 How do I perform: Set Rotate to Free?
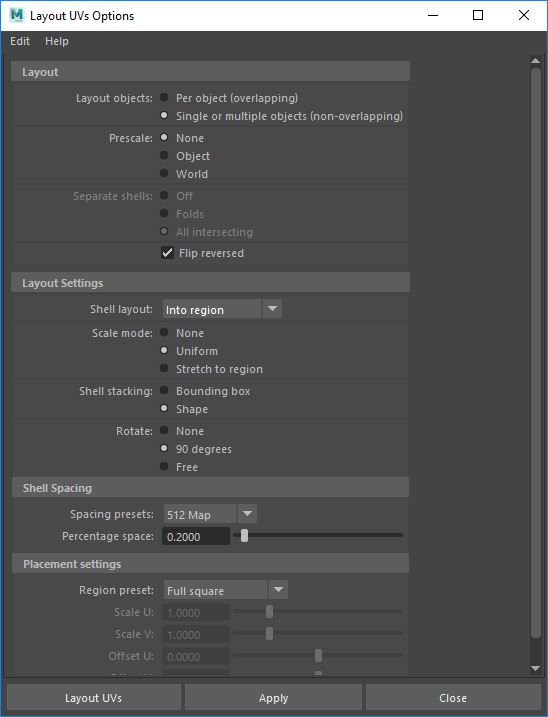tap(164, 466)
